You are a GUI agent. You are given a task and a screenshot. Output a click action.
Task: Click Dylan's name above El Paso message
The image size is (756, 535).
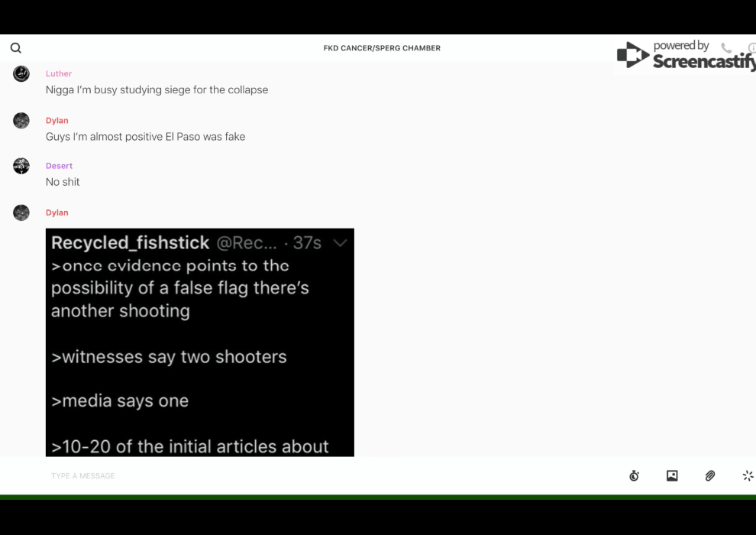point(57,121)
